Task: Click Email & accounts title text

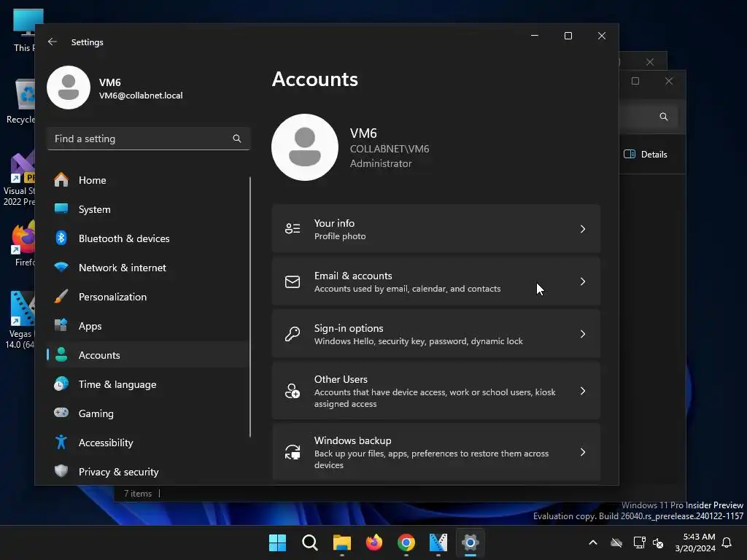Action: [353, 276]
